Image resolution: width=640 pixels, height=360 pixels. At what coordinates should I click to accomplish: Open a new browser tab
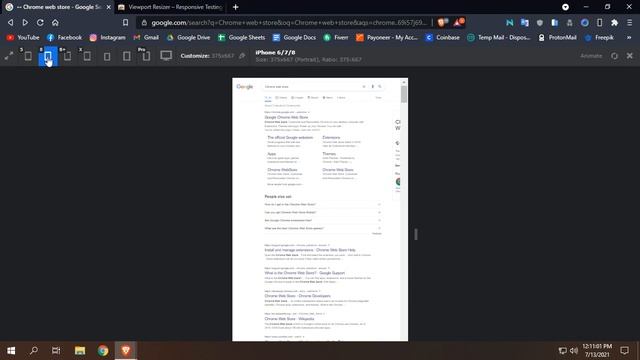point(236,7)
